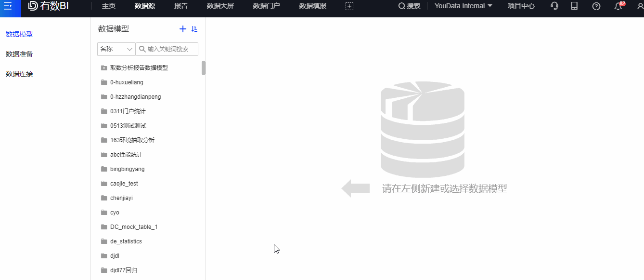Select 数据连接 in left sidebar
Screen dimensions: 644x280
click(x=19, y=74)
